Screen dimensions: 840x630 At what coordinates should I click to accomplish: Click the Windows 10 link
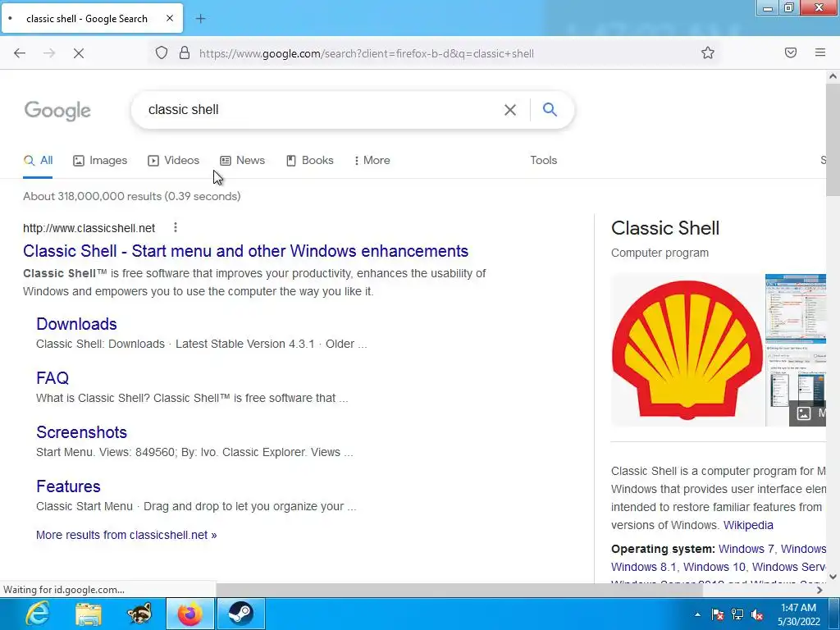714,567
